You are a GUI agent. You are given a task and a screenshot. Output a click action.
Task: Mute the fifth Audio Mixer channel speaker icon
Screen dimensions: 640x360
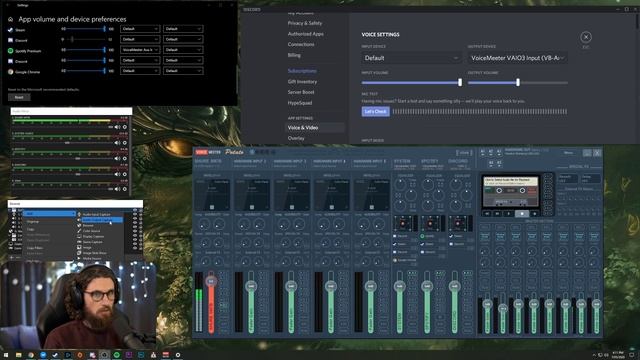118,189
